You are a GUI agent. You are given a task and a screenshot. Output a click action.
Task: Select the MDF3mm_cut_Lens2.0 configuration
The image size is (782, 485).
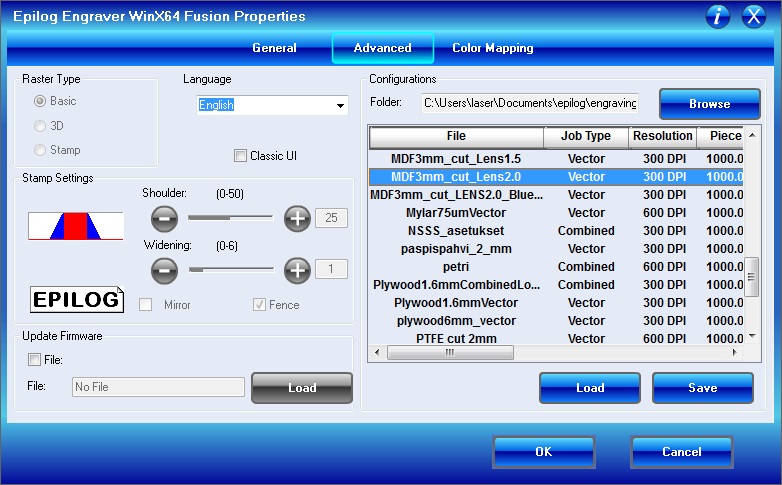click(x=556, y=177)
